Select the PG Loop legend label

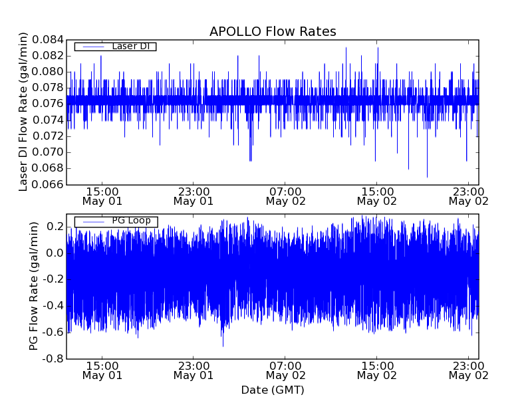click(x=131, y=221)
